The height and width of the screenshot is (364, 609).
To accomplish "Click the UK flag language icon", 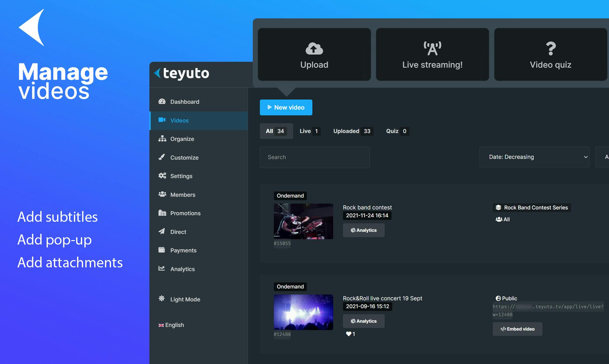I will tap(161, 325).
